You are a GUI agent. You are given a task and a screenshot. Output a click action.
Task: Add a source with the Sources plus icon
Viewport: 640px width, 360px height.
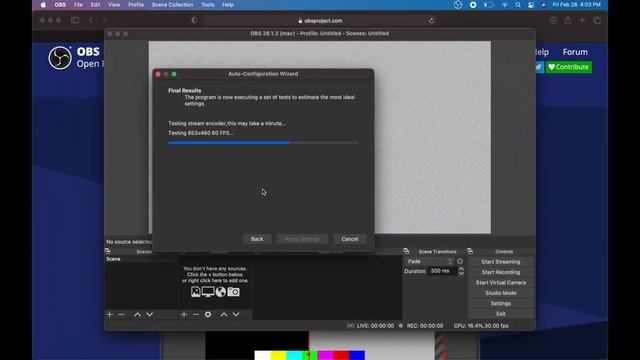coord(184,315)
